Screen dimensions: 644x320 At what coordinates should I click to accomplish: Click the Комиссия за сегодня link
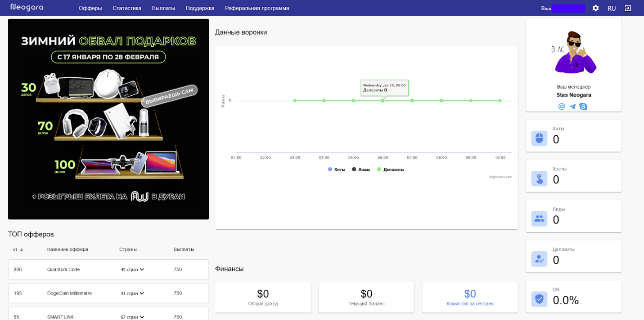(x=470, y=304)
